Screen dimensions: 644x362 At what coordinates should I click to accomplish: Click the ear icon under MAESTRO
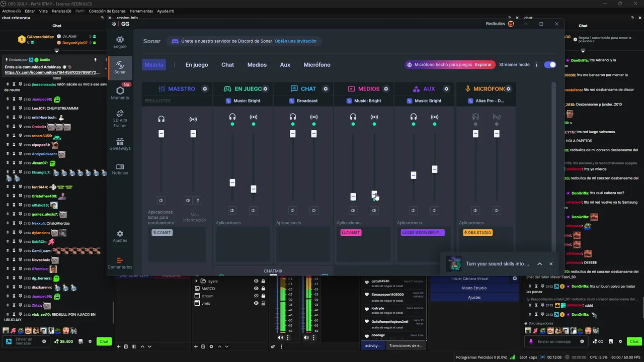coord(198,200)
